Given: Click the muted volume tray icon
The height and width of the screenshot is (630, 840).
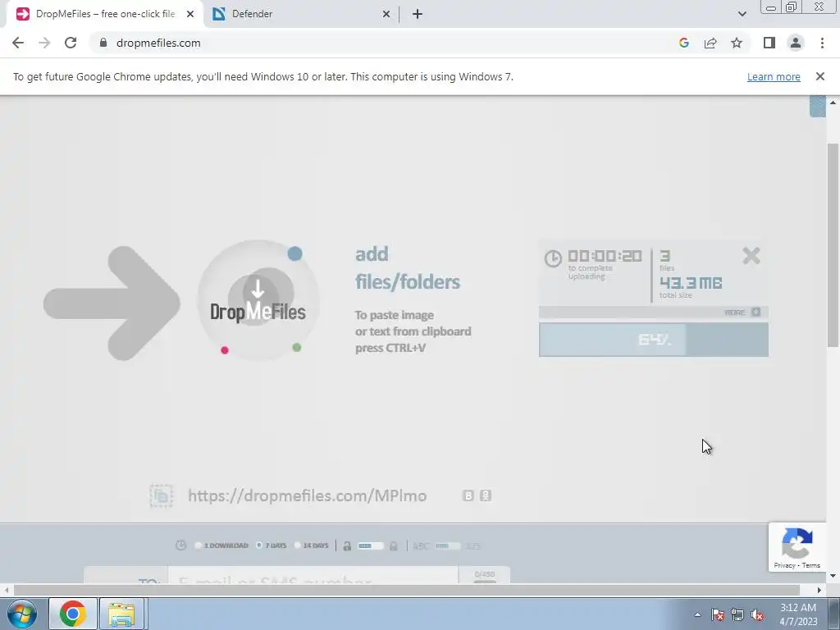Looking at the screenshot, I should tap(757, 615).
